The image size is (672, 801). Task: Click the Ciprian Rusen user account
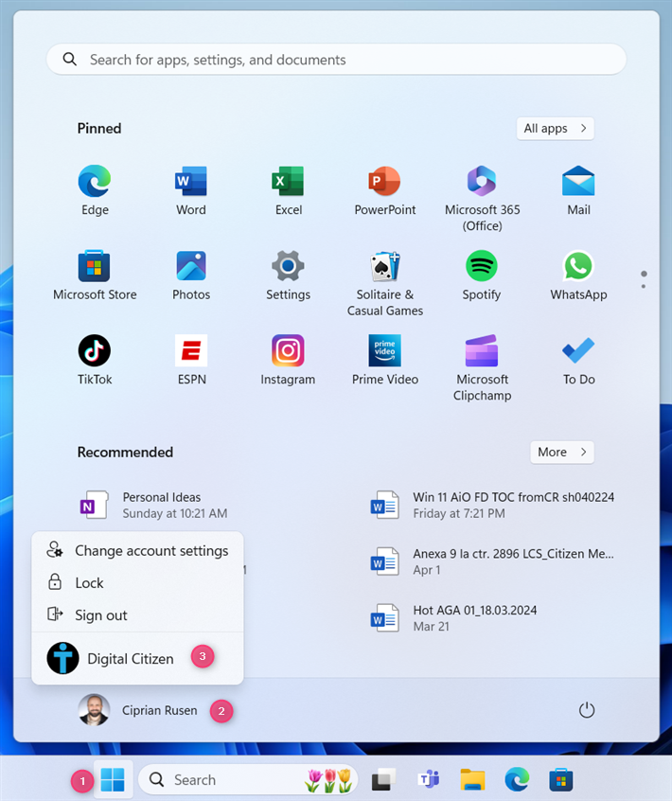click(x=138, y=710)
